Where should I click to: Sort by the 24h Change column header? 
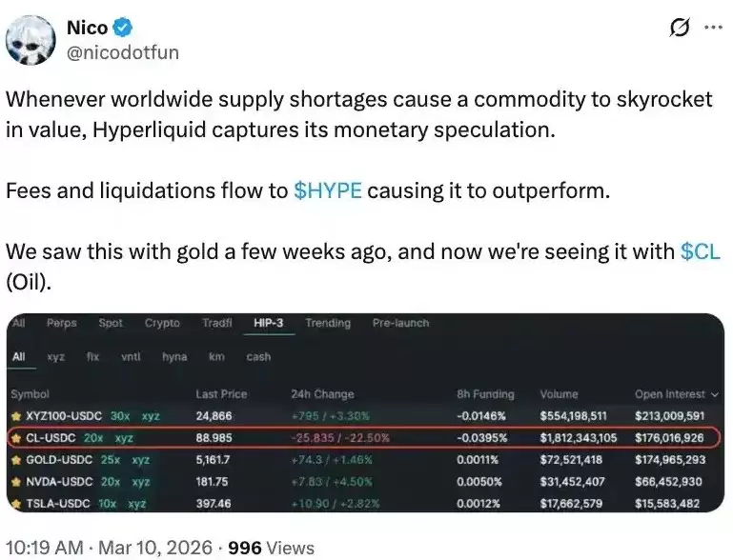point(321,394)
